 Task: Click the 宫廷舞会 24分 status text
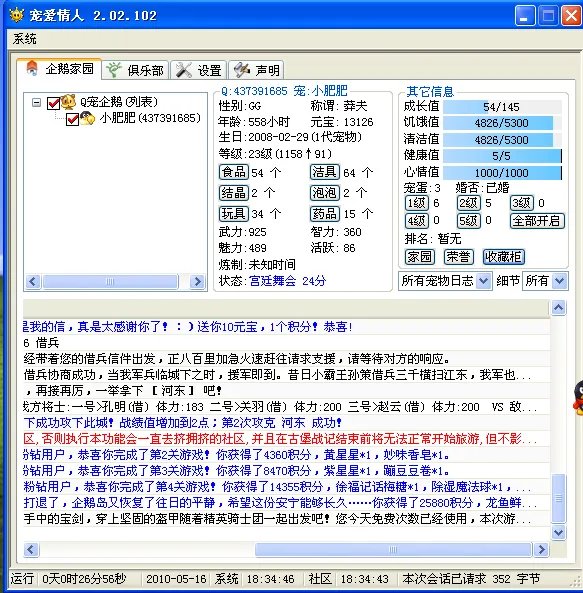[287, 281]
